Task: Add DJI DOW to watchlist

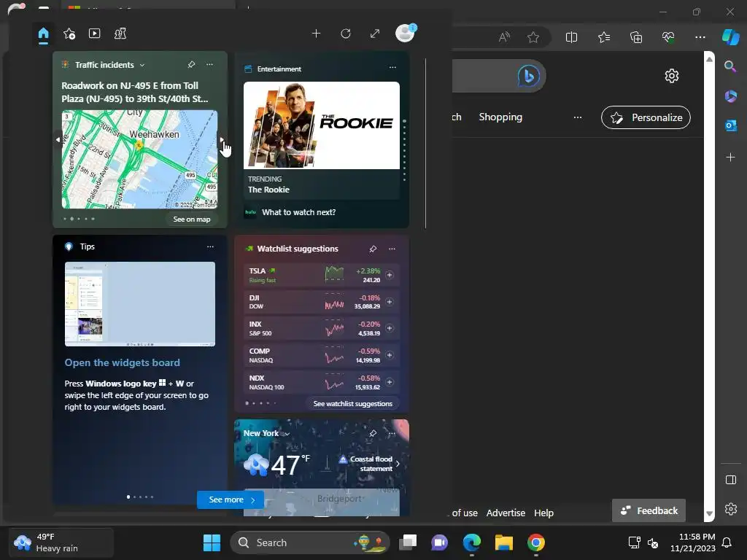Action: click(x=390, y=302)
